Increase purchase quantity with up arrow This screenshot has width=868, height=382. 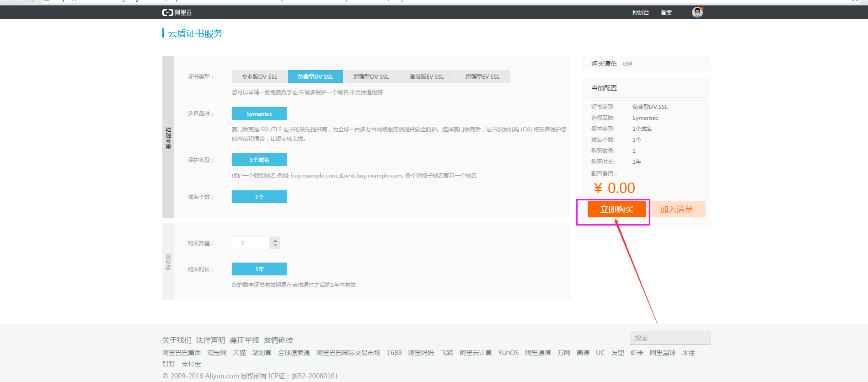(x=275, y=240)
